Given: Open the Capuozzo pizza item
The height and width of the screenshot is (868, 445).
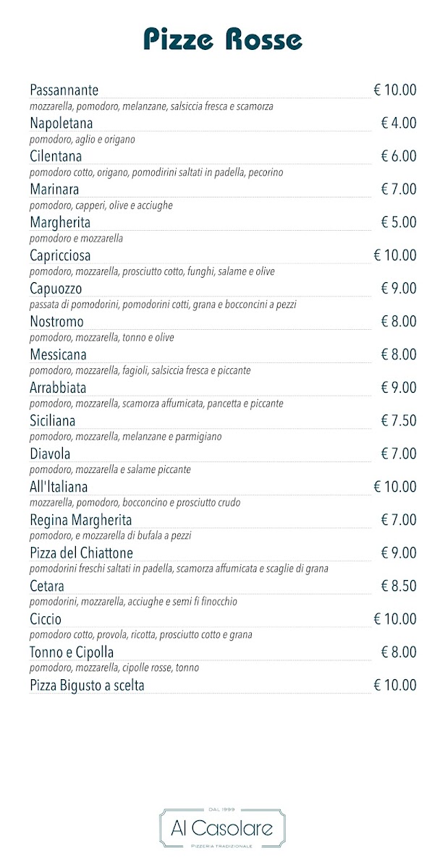Looking at the screenshot, I should [56, 289].
